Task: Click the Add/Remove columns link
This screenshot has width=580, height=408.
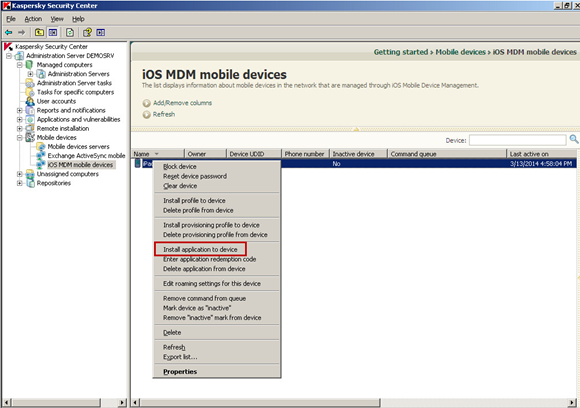Action: click(182, 103)
